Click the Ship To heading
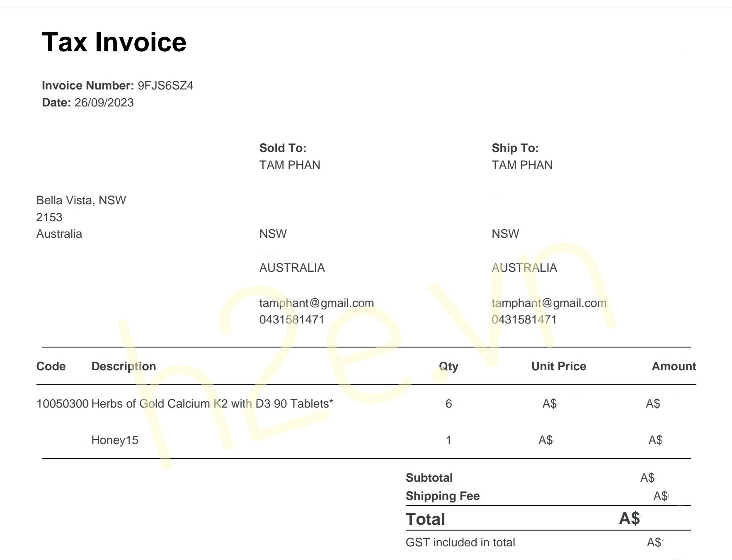This screenshot has height=560, width=732. point(515,148)
